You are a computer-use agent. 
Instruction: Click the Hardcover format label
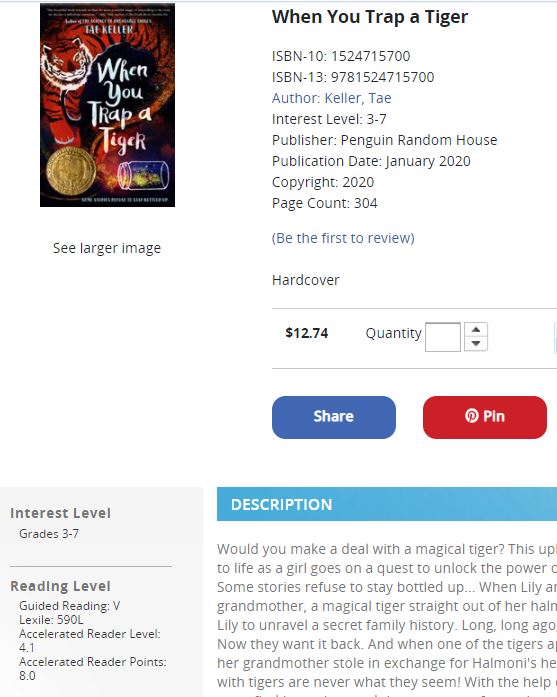pyautogui.click(x=306, y=280)
